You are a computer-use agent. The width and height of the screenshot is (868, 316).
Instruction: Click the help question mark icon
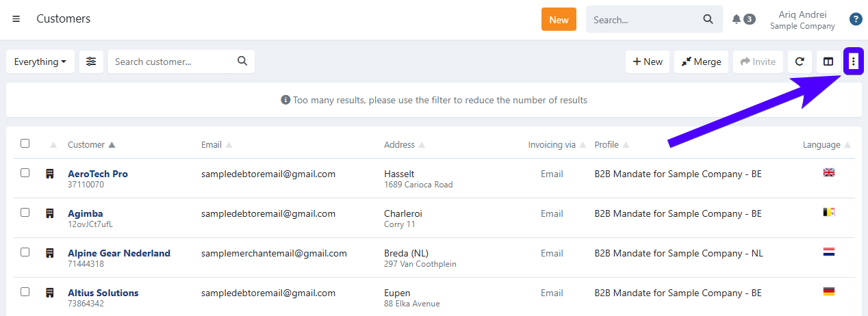point(855,19)
